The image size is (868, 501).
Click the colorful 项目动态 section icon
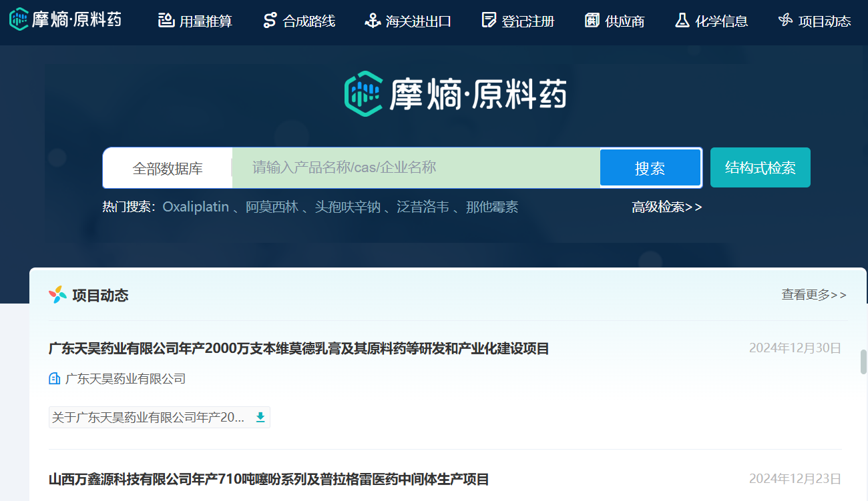57,295
